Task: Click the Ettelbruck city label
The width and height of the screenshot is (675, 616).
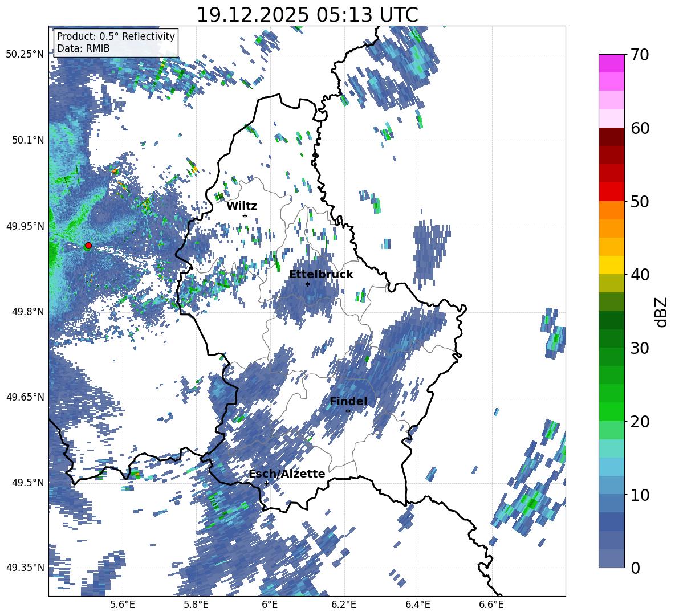Action: click(x=321, y=275)
